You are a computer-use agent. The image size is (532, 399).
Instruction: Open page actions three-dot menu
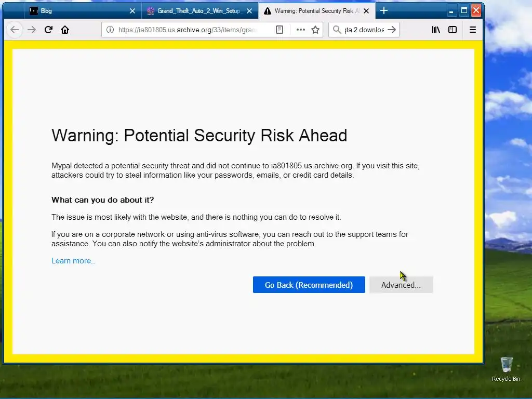[301, 30]
